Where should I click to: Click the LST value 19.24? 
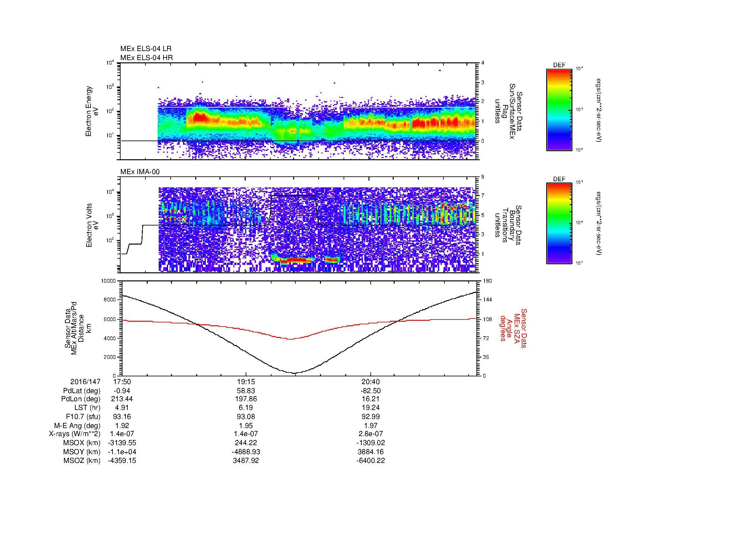click(370, 408)
